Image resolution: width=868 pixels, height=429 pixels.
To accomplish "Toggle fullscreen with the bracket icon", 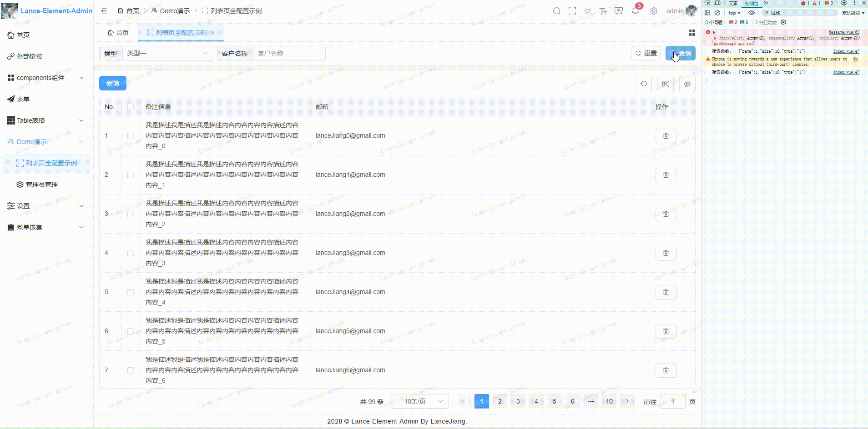I will coord(572,10).
